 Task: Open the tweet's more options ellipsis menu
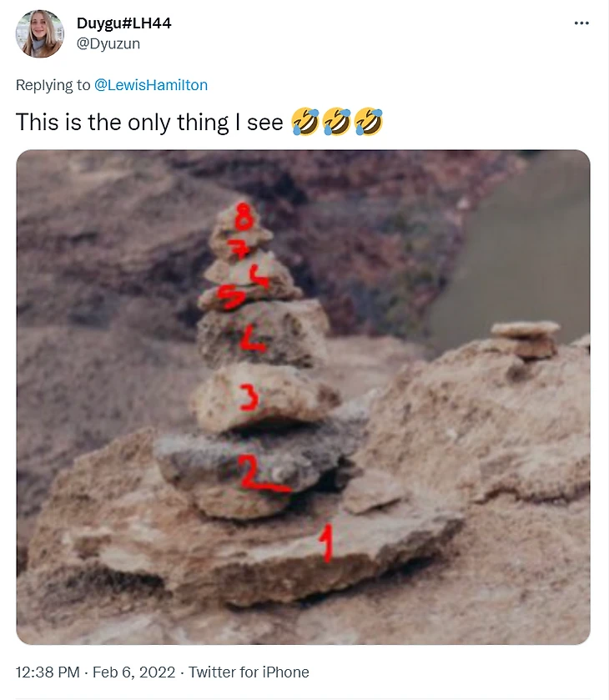tap(581, 23)
